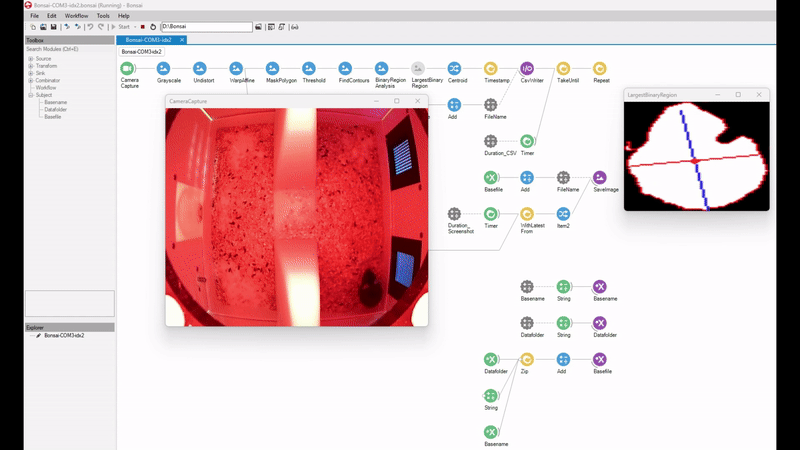The height and width of the screenshot is (450, 800).
Task: Click the Redo toolbar arrow
Action: click(x=101, y=27)
